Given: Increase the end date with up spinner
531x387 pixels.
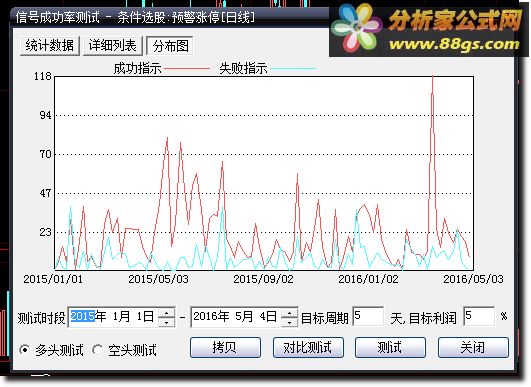Looking at the screenshot, I should (x=290, y=312).
